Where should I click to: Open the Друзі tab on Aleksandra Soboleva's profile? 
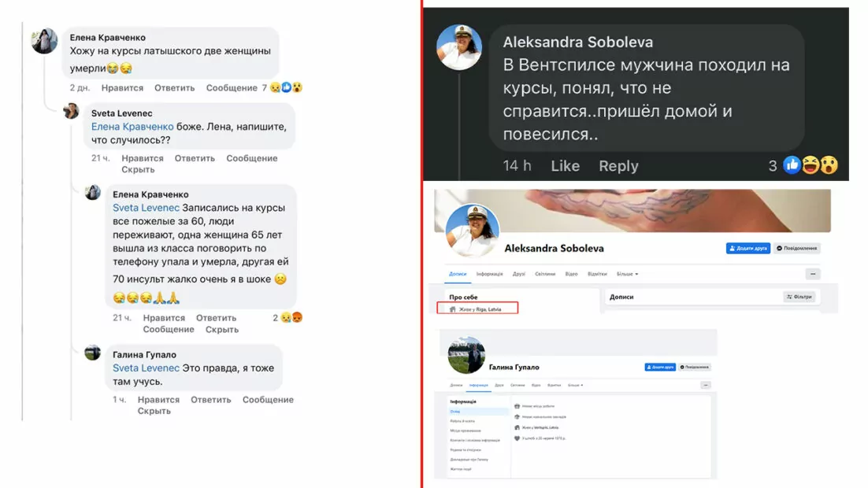tap(519, 274)
